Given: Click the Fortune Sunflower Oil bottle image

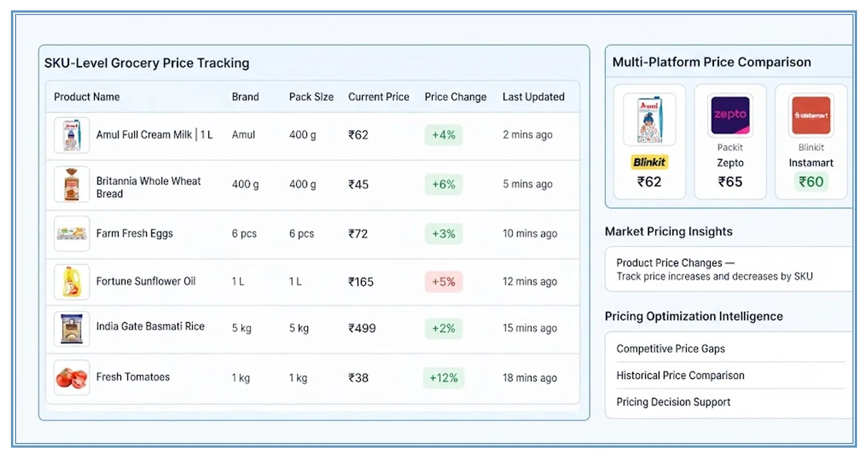Looking at the screenshot, I should [x=72, y=282].
